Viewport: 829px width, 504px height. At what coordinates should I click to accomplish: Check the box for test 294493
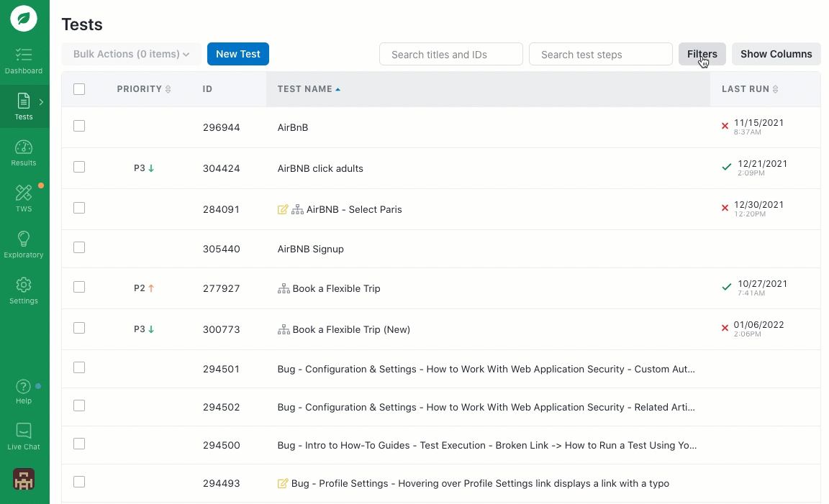pos(79,482)
